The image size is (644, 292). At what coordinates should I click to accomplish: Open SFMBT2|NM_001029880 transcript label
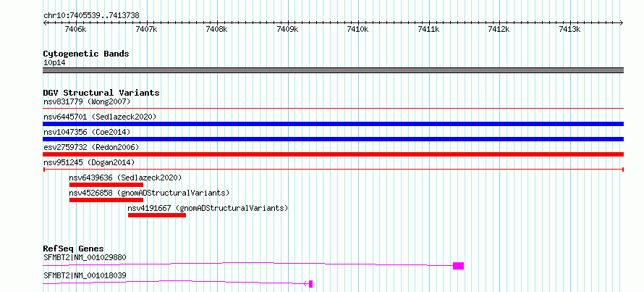85,257
